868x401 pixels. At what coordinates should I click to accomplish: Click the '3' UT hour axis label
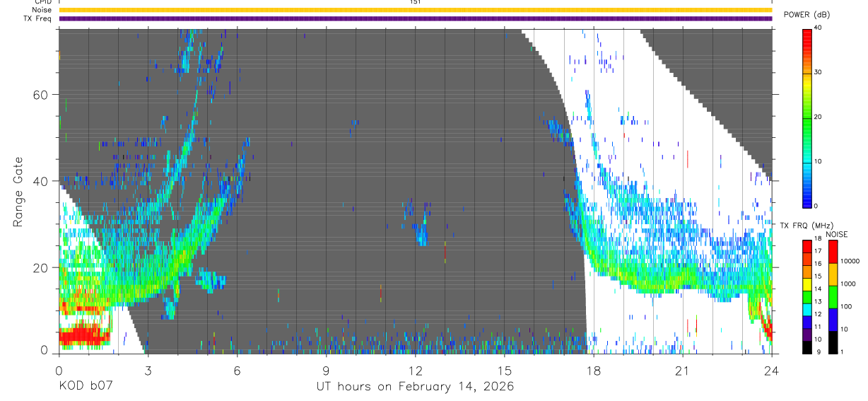pyautogui.click(x=148, y=370)
